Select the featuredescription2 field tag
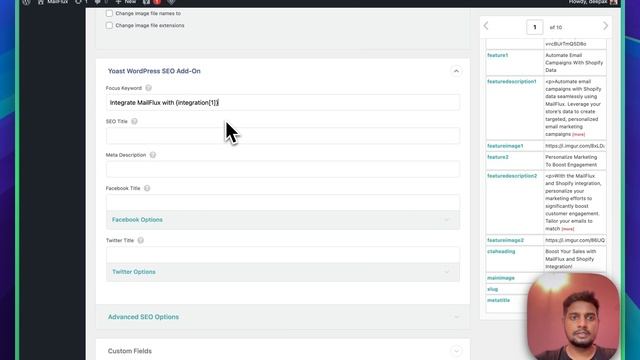This screenshot has height=360, width=640. (512, 176)
